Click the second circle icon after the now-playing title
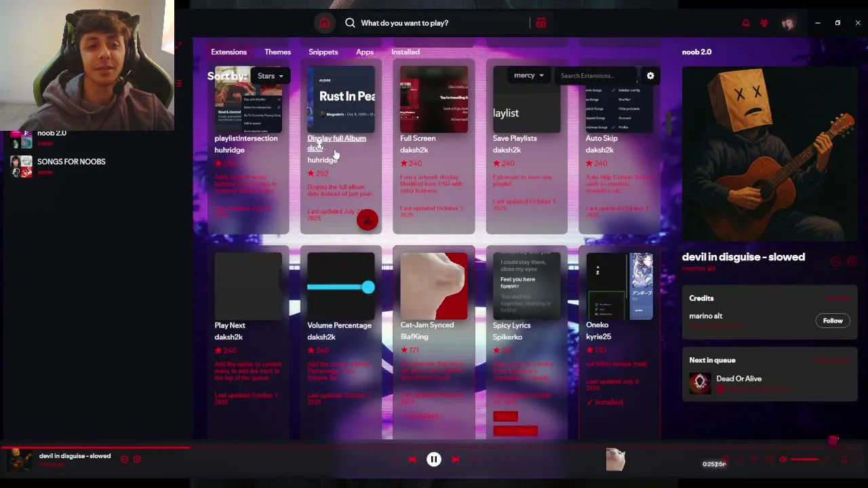Viewport: 868px width, 488px height. [137, 460]
